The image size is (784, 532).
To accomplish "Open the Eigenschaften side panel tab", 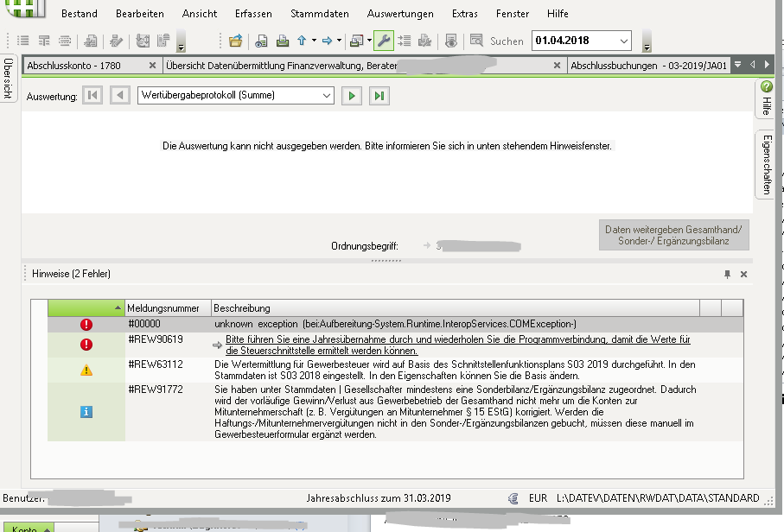I will pyautogui.click(x=766, y=164).
